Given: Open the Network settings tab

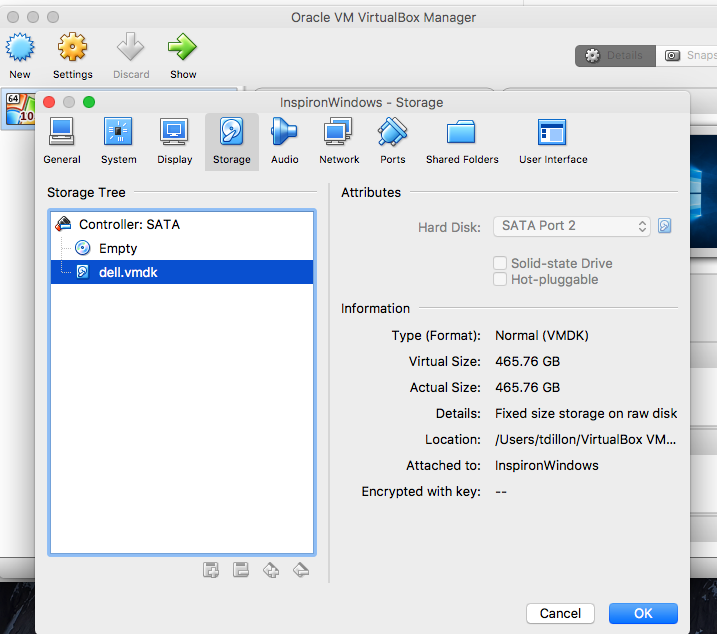Looking at the screenshot, I should 339,141.
